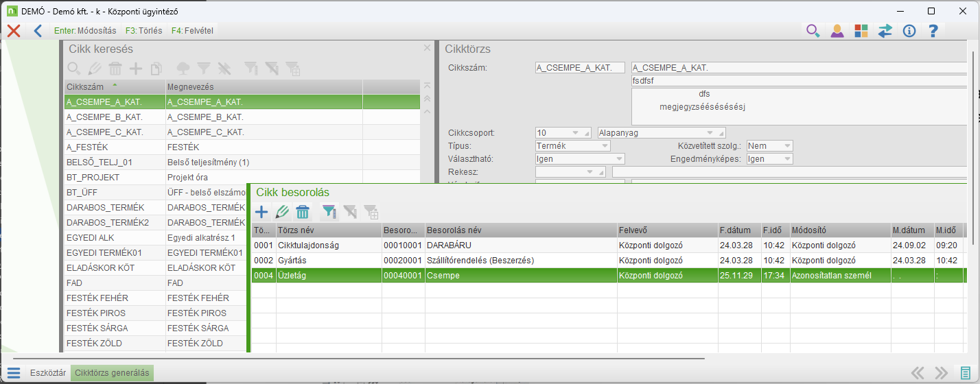
Task: Click the Cikktörzs generálás button
Action: (x=112, y=373)
